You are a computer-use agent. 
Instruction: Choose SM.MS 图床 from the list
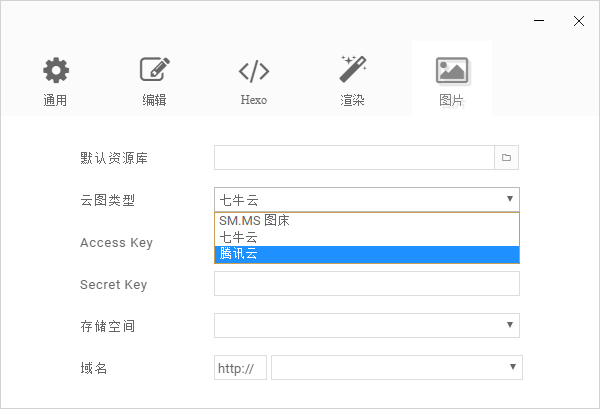(x=254, y=221)
